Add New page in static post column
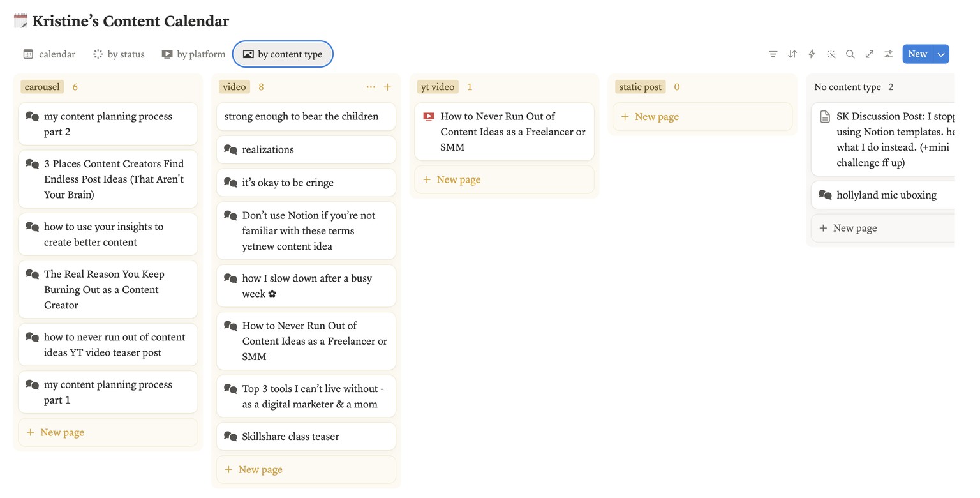 coord(702,117)
